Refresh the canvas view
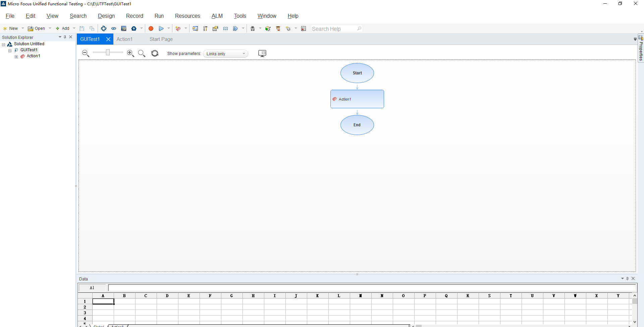 [x=155, y=53]
